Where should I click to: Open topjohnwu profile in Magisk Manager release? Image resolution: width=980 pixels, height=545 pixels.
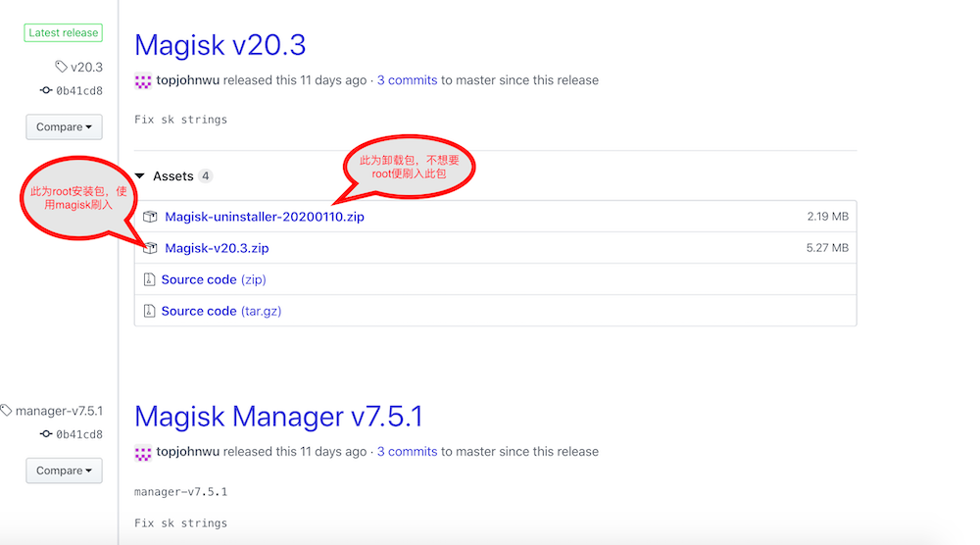(187, 451)
